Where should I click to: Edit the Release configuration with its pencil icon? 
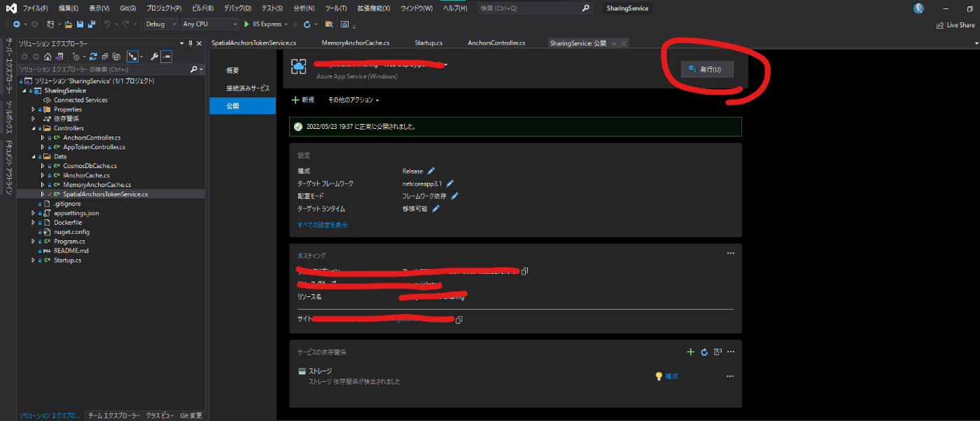point(431,170)
